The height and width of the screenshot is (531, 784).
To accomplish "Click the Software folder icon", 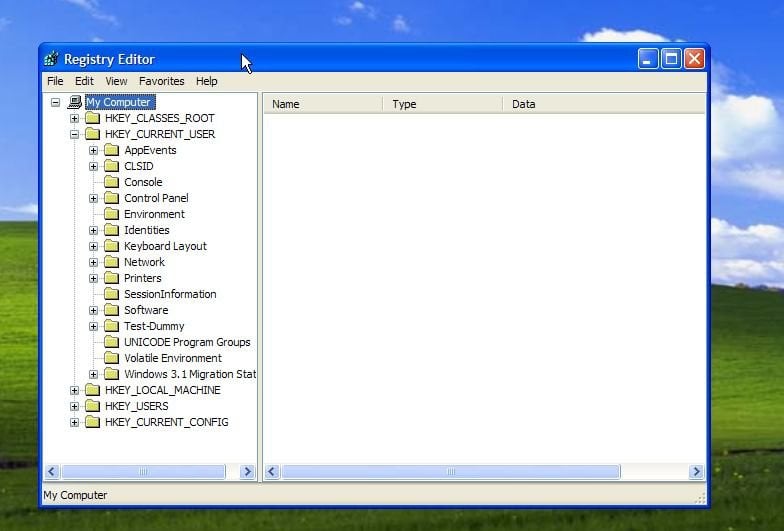I will (x=112, y=310).
